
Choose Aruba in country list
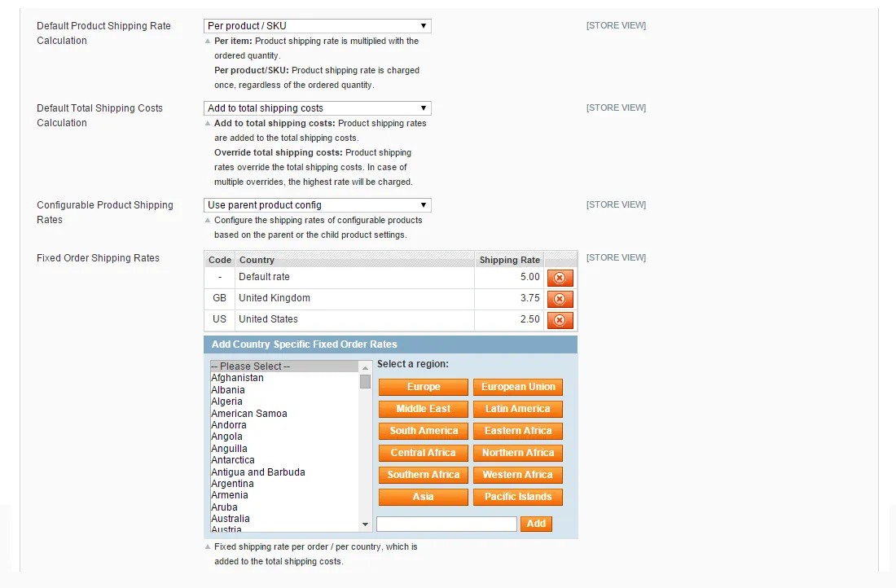pyautogui.click(x=284, y=507)
